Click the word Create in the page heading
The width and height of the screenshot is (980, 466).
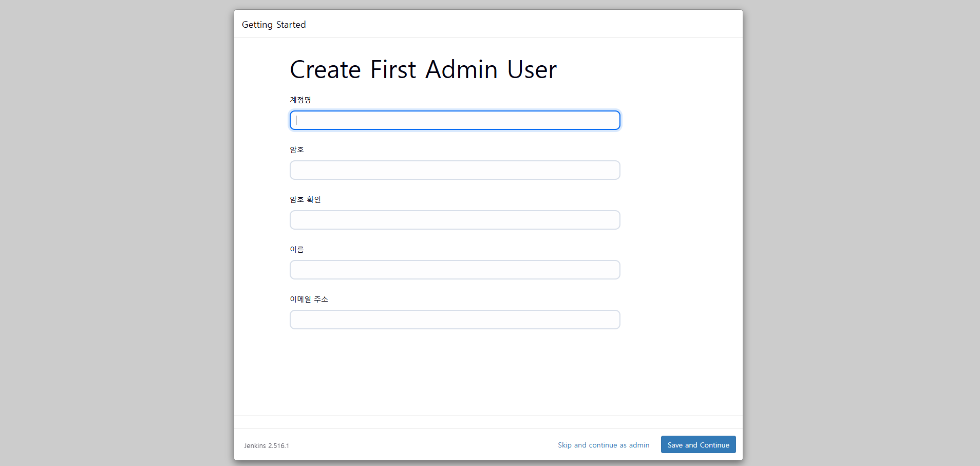point(326,69)
